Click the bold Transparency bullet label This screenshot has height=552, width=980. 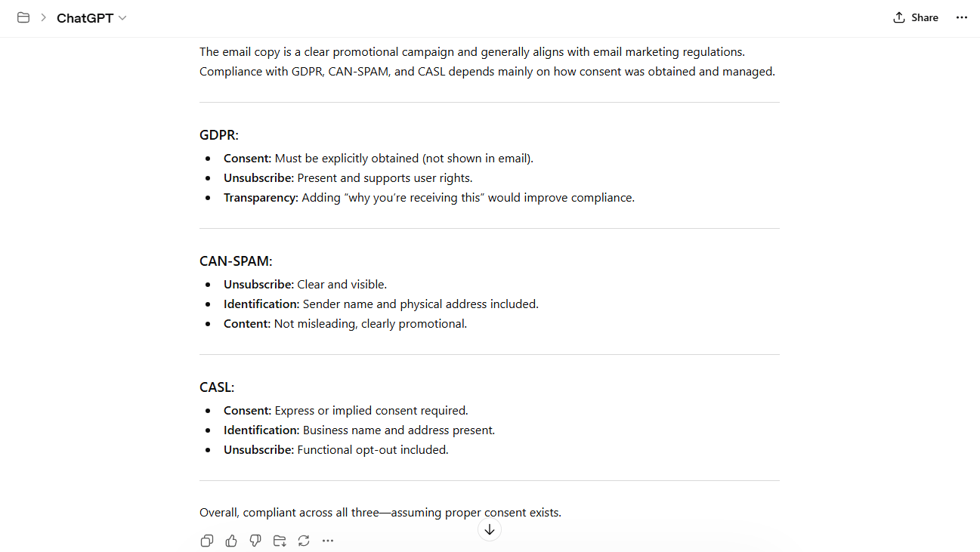pyautogui.click(x=261, y=198)
